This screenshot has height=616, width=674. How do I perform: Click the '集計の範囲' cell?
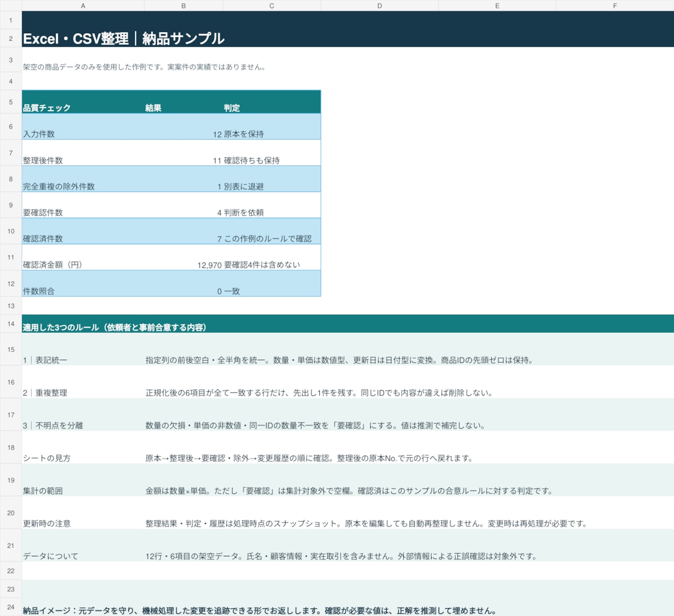(83, 480)
